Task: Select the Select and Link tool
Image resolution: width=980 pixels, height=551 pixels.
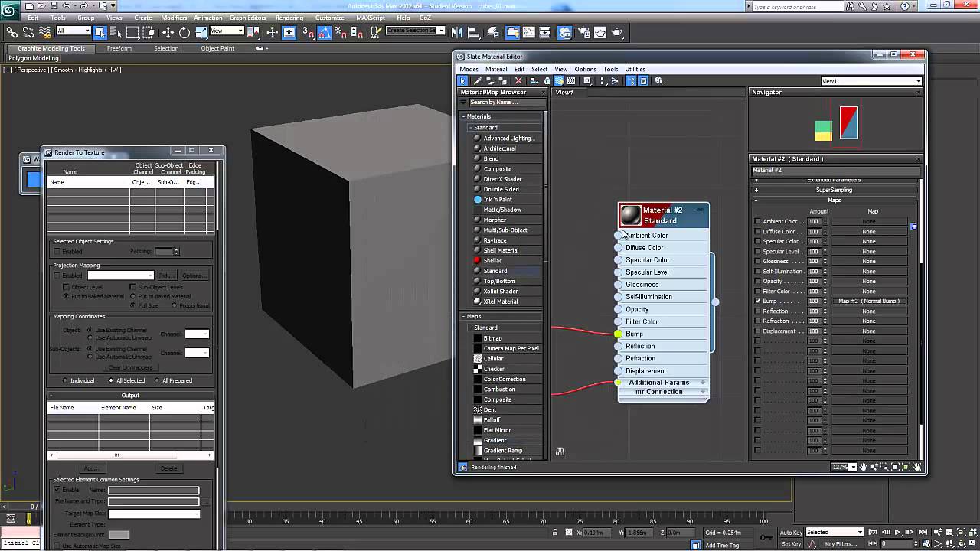Action: pos(12,32)
